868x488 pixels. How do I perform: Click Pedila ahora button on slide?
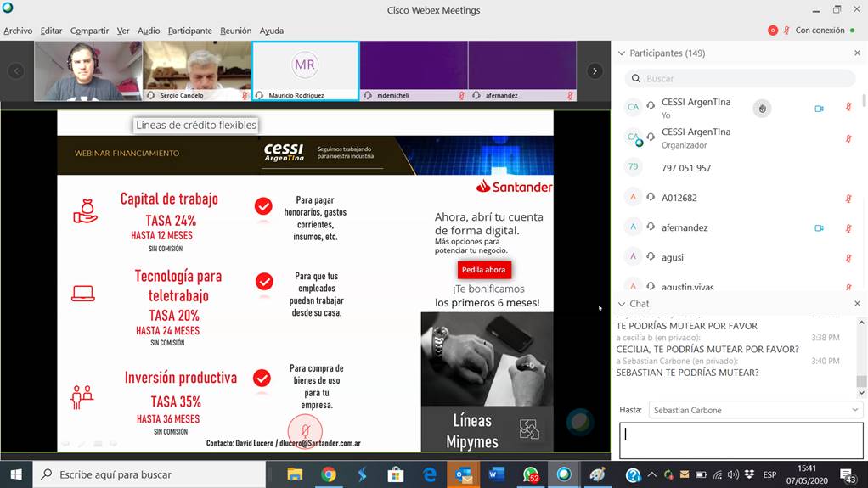click(x=484, y=269)
